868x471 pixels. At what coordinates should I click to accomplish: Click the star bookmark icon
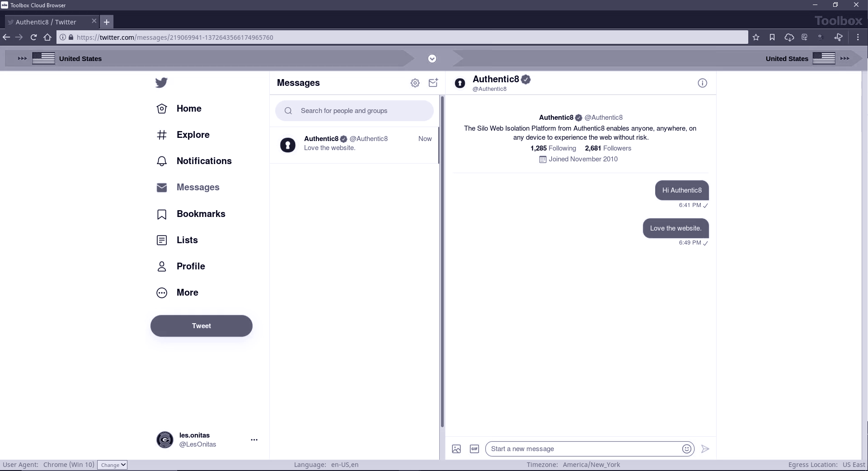click(x=756, y=38)
